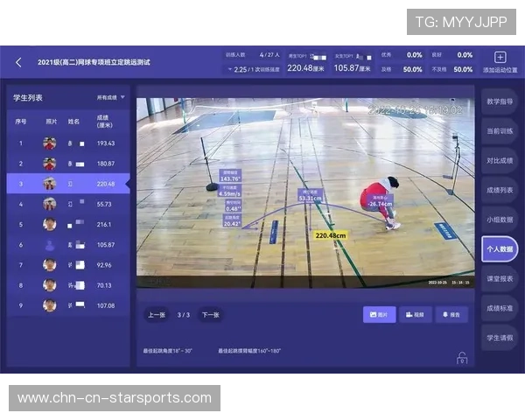
Task: Expand the training intensity 2.25 dropdown arrow
Action: pos(230,68)
